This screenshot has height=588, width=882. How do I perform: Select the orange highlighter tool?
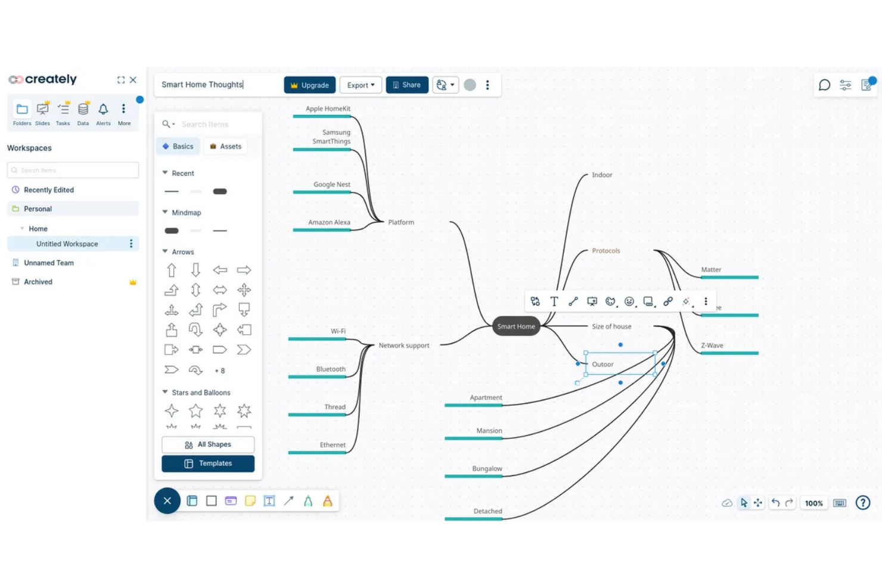(328, 501)
